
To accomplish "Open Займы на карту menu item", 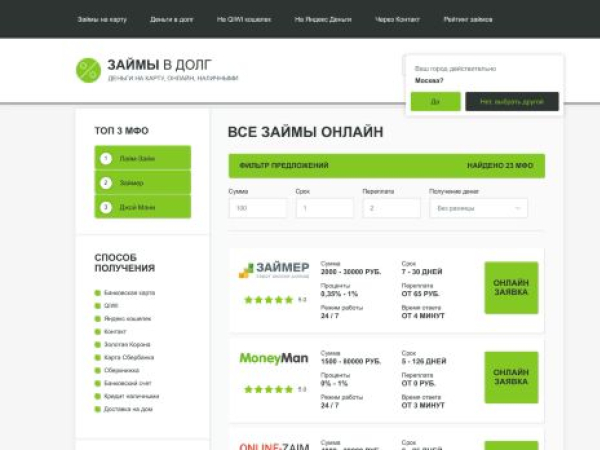I will [102, 20].
